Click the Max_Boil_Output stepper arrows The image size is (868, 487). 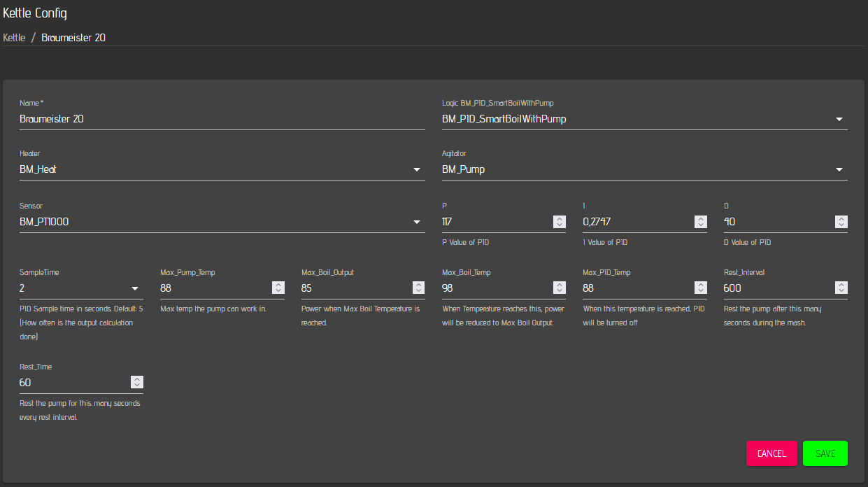(418, 288)
